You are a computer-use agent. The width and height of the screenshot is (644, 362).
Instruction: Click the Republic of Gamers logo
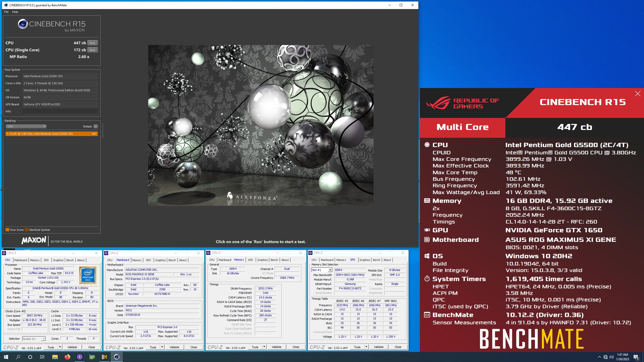click(463, 103)
